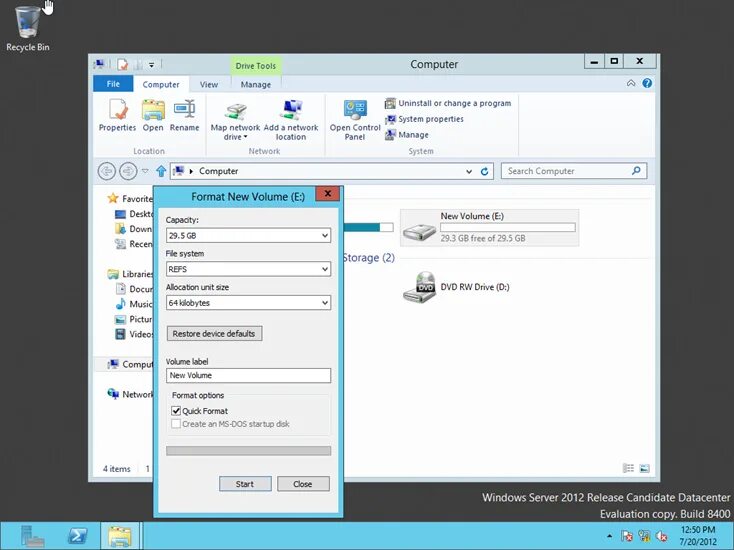Click the muted speaker tray icon
Image resolution: width=734 pixels, height=550 pixels.
click(x=661, y=536)
